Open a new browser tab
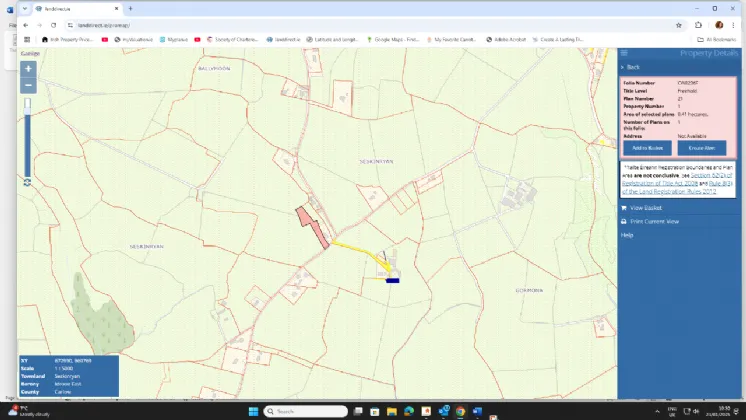The image size is (746, 420). (130, 8)
